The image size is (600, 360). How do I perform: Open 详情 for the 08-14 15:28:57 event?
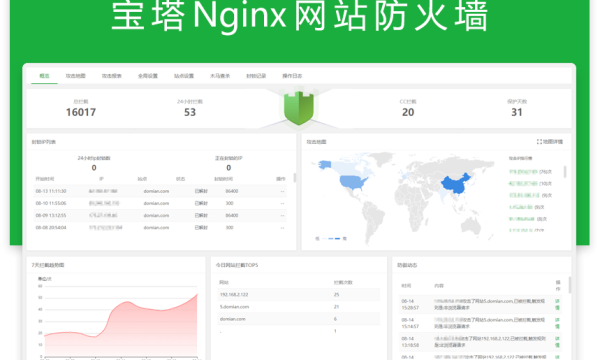pyautogui.click(x=558, y=305)
